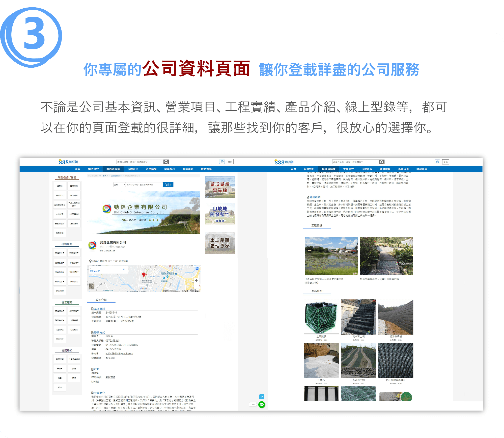504x438 pixels.
Task: Click the document icon beside 公司簡介
Action: [x=92, y=393]
